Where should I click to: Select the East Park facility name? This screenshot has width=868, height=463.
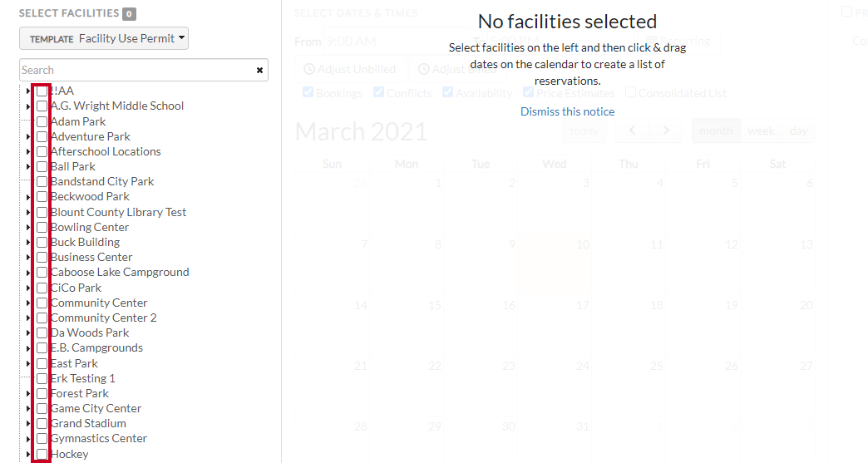74,363
